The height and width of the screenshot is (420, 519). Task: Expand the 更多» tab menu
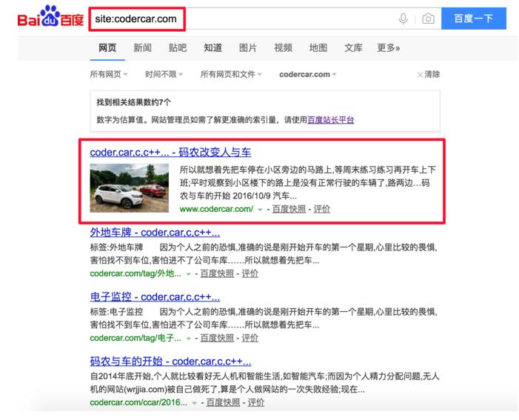click(x=388, y=48)
